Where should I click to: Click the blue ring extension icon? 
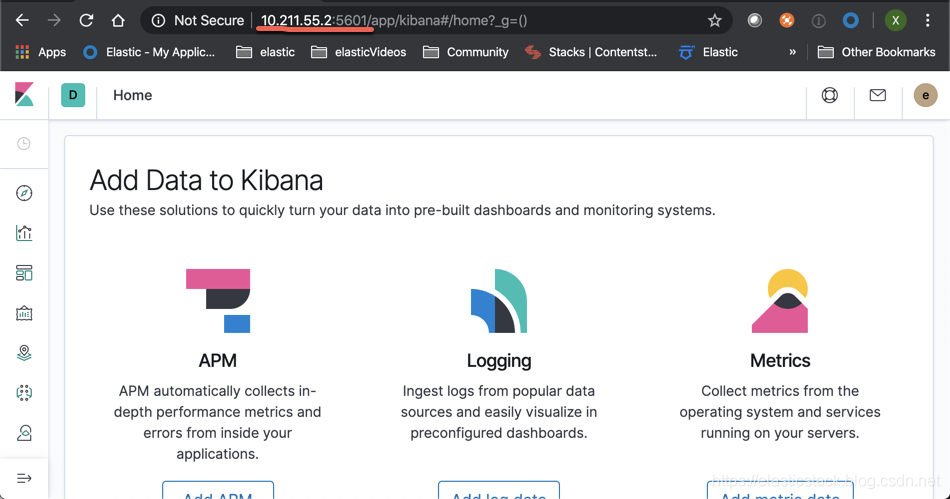pos(851,21)
